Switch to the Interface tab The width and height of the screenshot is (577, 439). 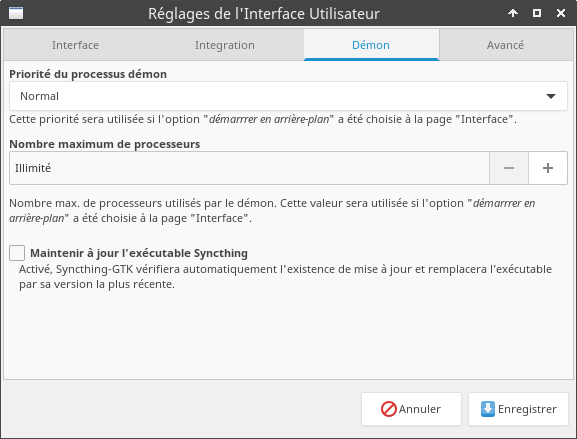point(75,45)
